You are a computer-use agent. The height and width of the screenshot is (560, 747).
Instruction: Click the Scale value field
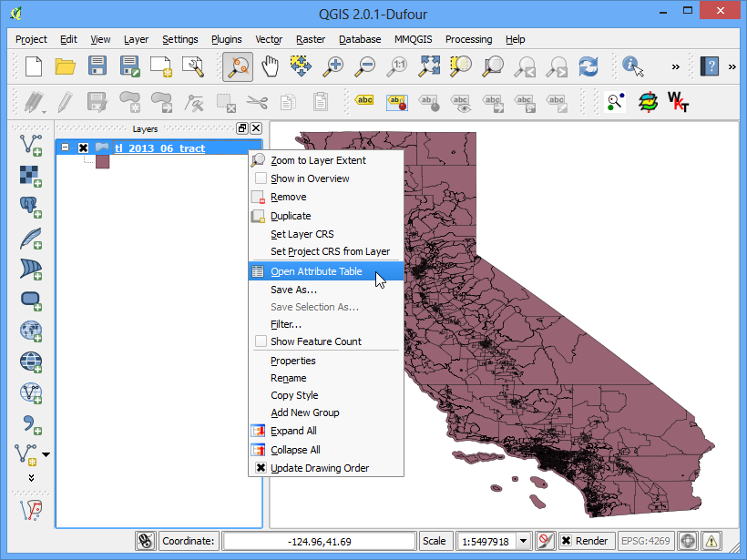[486, 541]
